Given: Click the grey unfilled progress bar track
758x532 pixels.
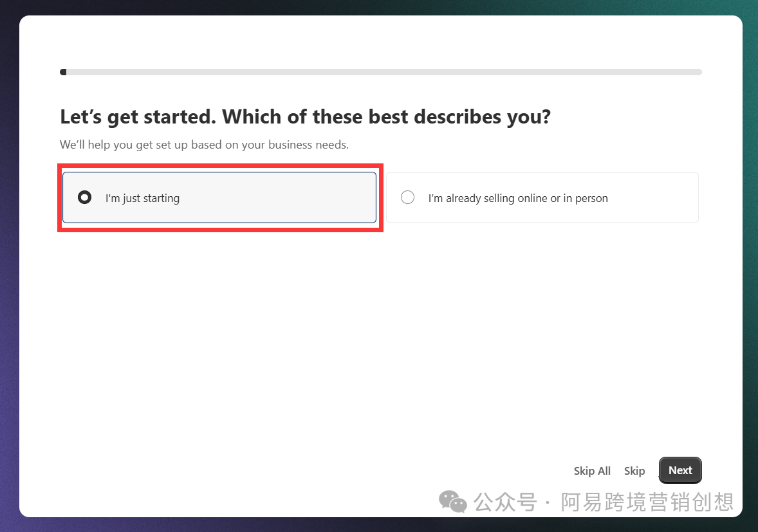Looking at the screenshot, I should click(x=386, y=72).
